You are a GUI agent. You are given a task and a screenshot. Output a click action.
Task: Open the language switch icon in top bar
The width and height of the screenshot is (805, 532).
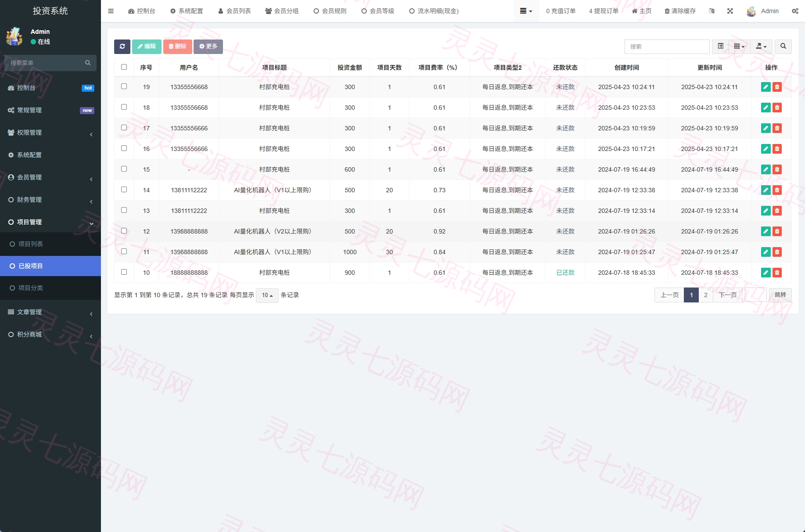pos(712,11)
